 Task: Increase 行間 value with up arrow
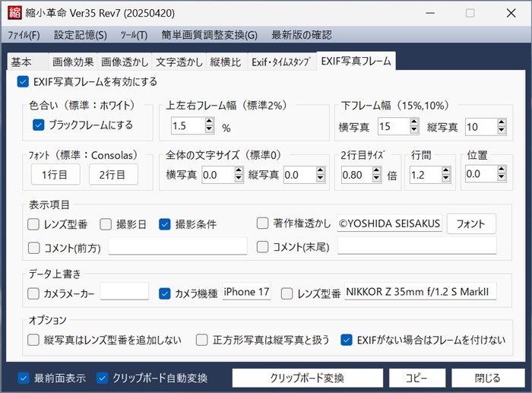click(446, 170)
